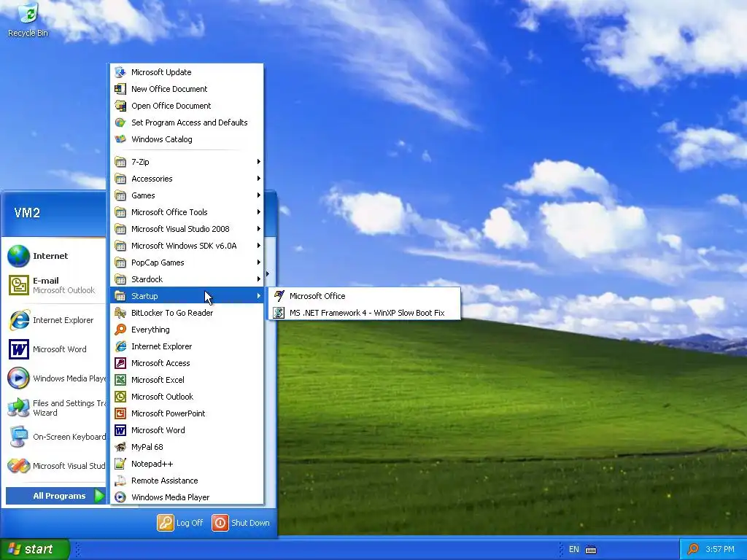The height and width of the screenshot is (560, 747).
Task: Expand the PopCap Games submenu arrow
Action: (x=259, y=262)
